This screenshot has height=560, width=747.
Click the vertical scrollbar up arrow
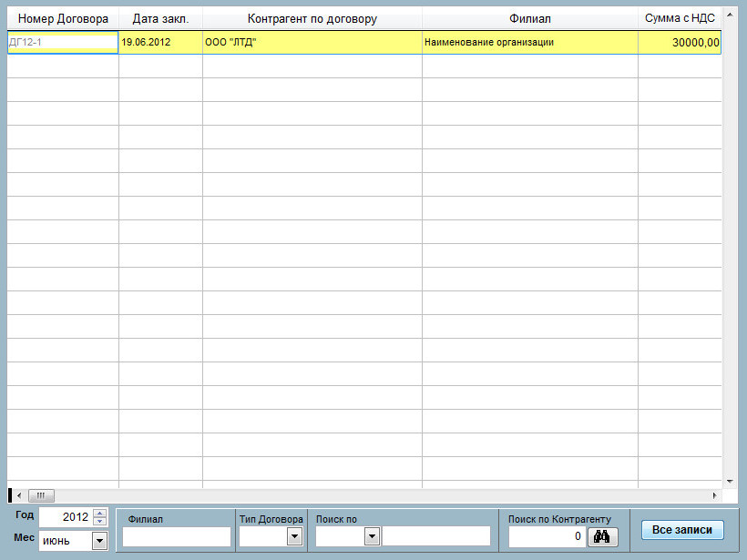(x=730, y=15)
